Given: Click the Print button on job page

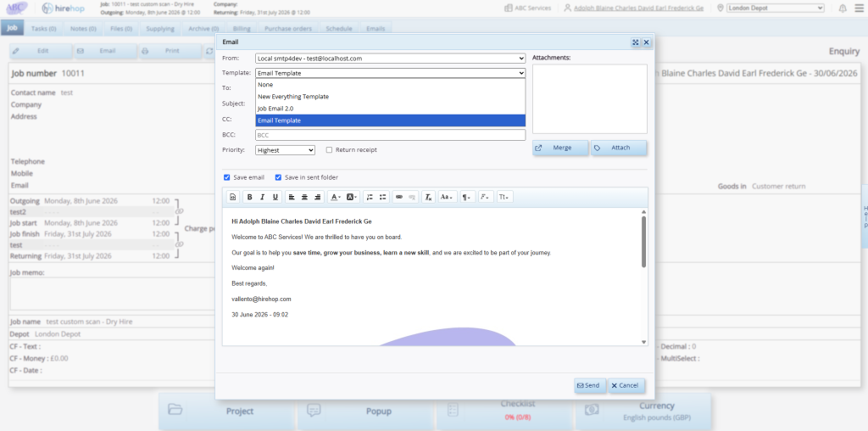Looking at the screenshot, I should (170, 51).
